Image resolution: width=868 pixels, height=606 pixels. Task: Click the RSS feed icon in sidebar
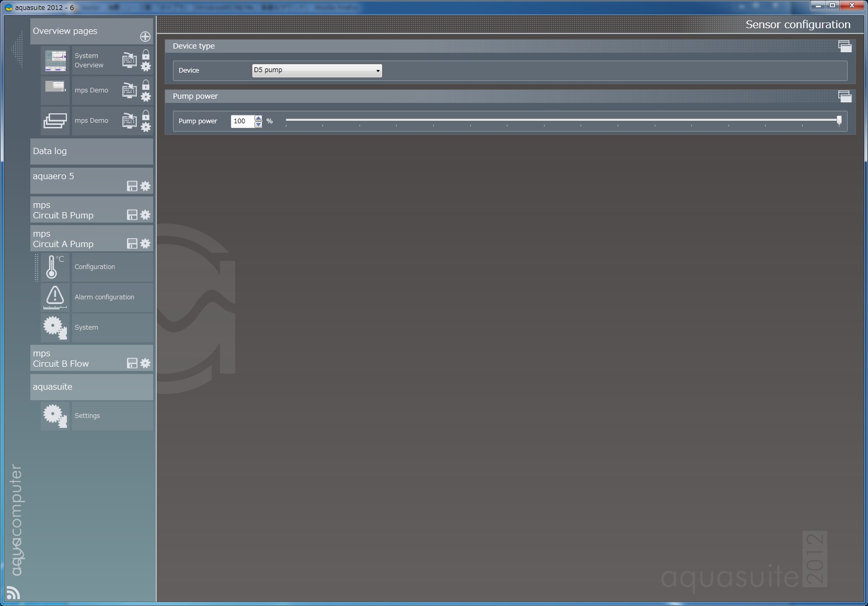click(13, 592)
